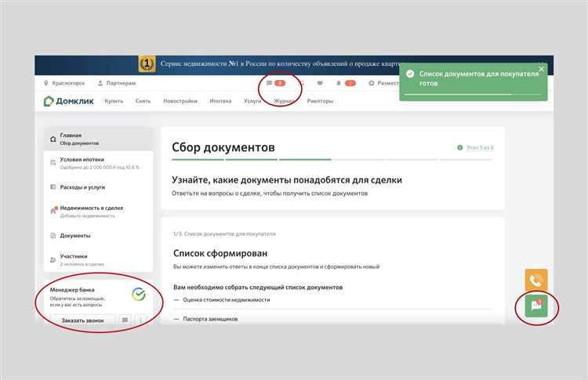Click the Этап 3 из 6 label
Image resolution: width=588 pixels, height=380 pixels.
pyautogui.click(x=480, y=147)
